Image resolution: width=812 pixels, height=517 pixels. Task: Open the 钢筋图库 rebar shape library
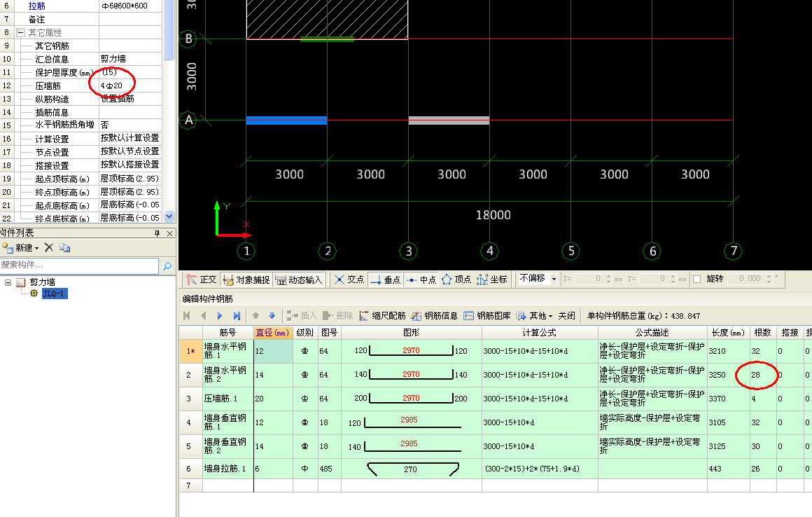click(x=487, y=316)
